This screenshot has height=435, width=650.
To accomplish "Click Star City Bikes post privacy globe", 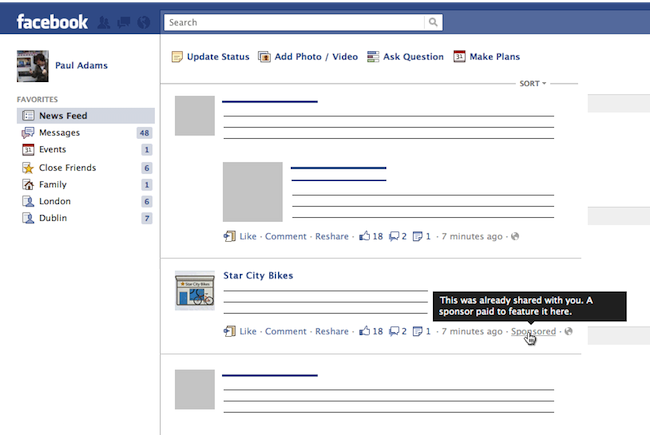I will (569, 331).
